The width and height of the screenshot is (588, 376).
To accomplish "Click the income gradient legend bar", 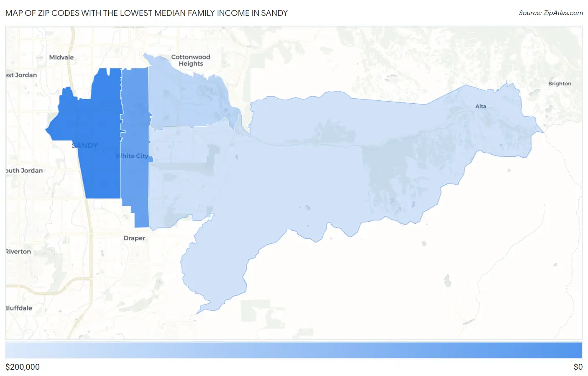I will (x=294, y=350).
